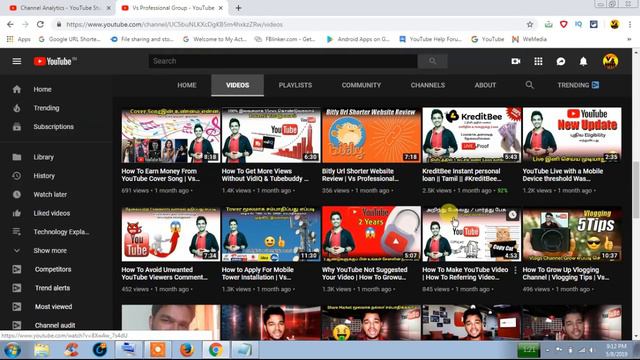Image resolution: width=640 pixels, height=360 pixels.
Task: Close the Vs Professional Group tab
Action: point(221,8)
